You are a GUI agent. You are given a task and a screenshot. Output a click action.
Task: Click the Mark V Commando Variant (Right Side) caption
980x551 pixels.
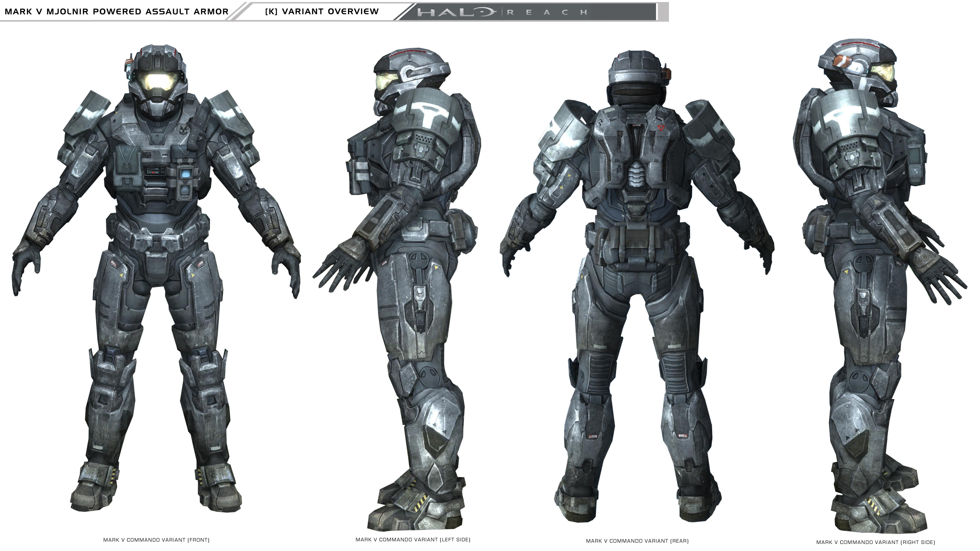(875, 542)
